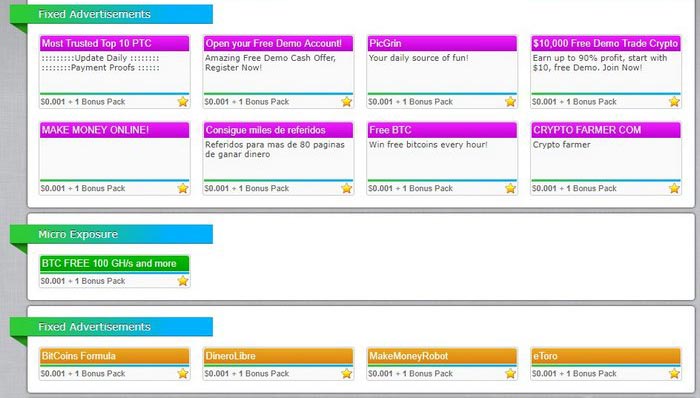Click star on Consigue miles de referidos ad
This screenshot has height=398, width=700.
coord(346,188)
